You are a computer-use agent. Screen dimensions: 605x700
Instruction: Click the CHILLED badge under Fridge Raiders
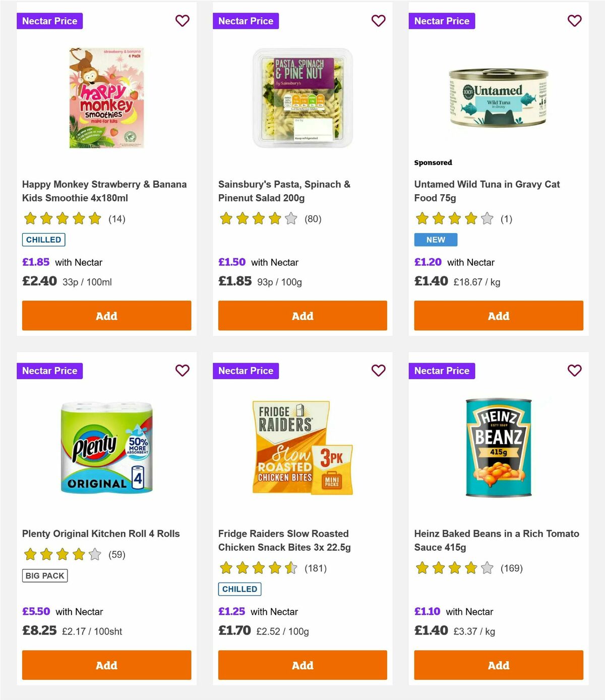point(239,589)
